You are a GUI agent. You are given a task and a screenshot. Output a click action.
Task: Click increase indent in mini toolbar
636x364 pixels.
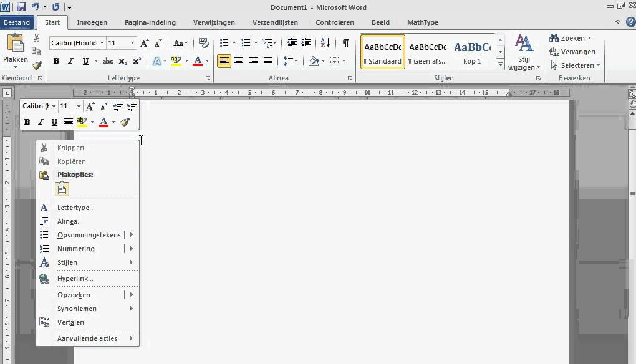[x=132, y=107]
